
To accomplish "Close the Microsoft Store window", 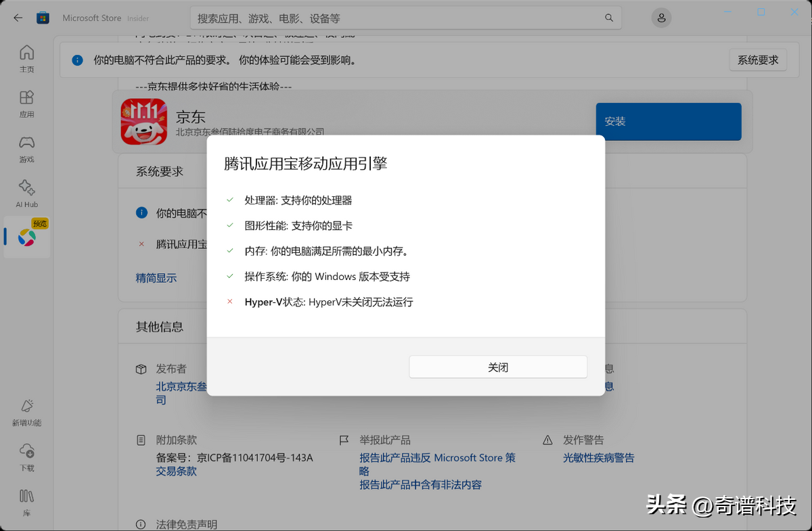I will point(794,12).
